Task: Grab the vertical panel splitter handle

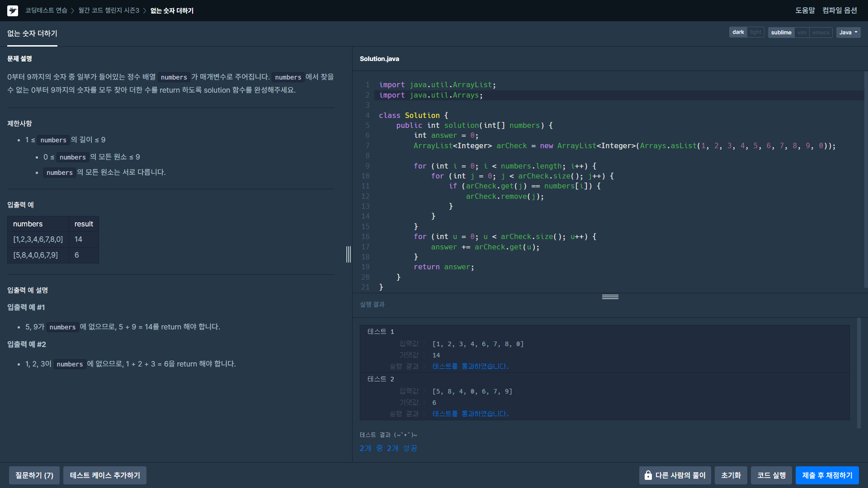Action: [x=349, y=254]
